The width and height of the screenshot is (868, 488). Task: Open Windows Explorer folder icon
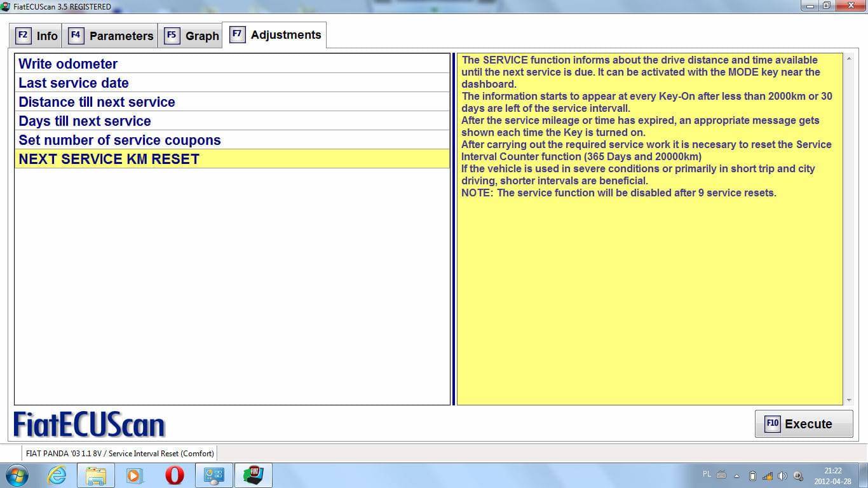coord(96,475)
